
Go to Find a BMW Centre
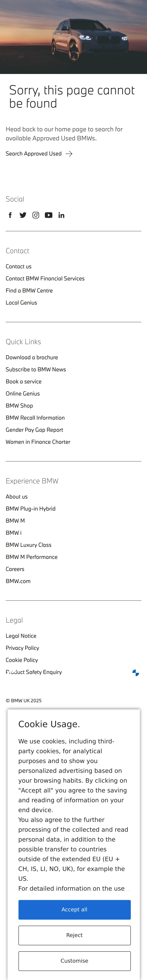point(29,291)
